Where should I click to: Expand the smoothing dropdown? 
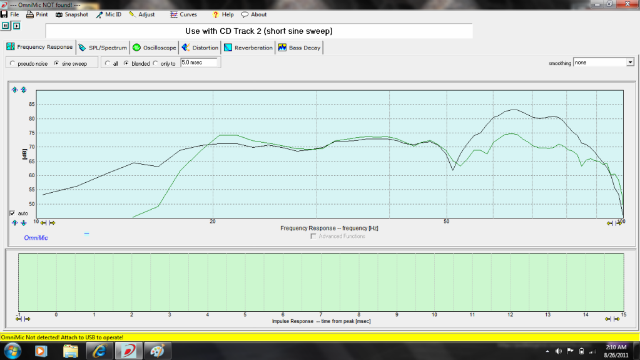630,62
